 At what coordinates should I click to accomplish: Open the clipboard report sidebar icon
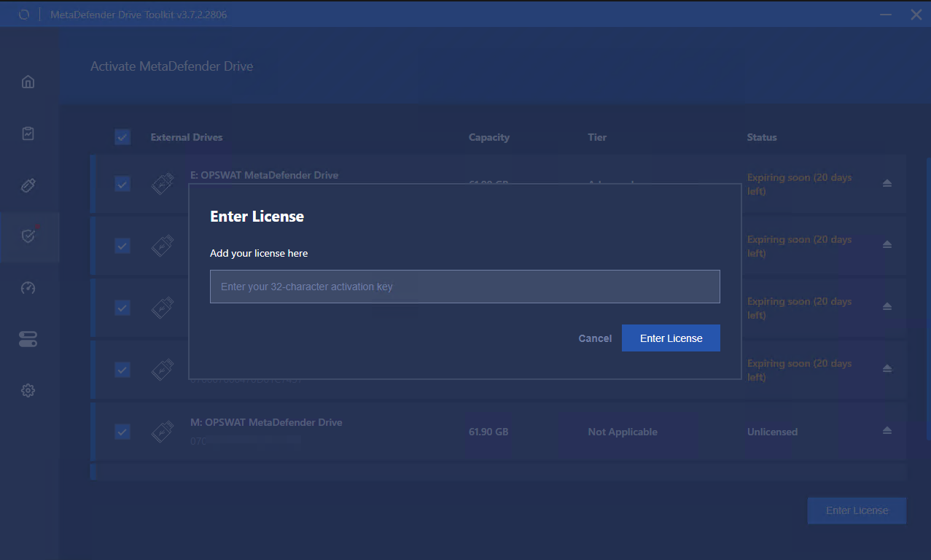coord(28,133)
